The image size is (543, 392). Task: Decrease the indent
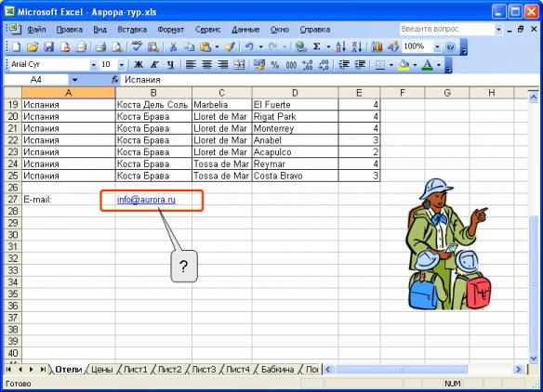tap(344, 65)
